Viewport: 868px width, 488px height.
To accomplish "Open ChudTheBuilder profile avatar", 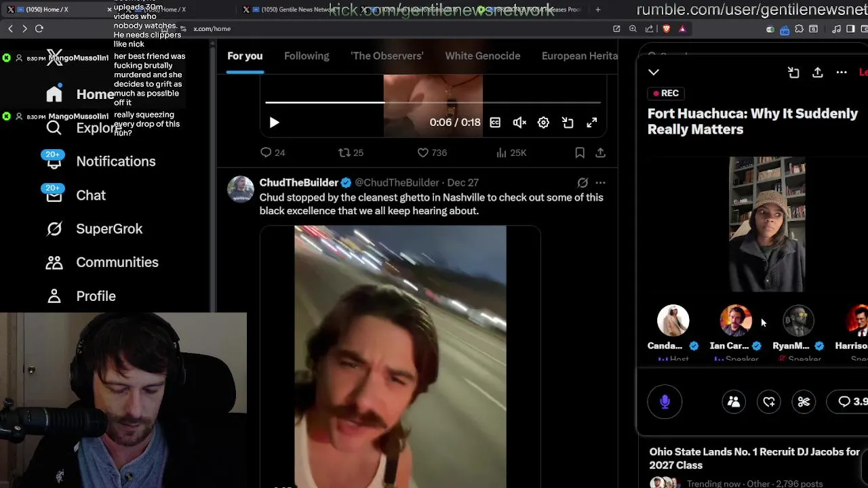I will (240, 189).
